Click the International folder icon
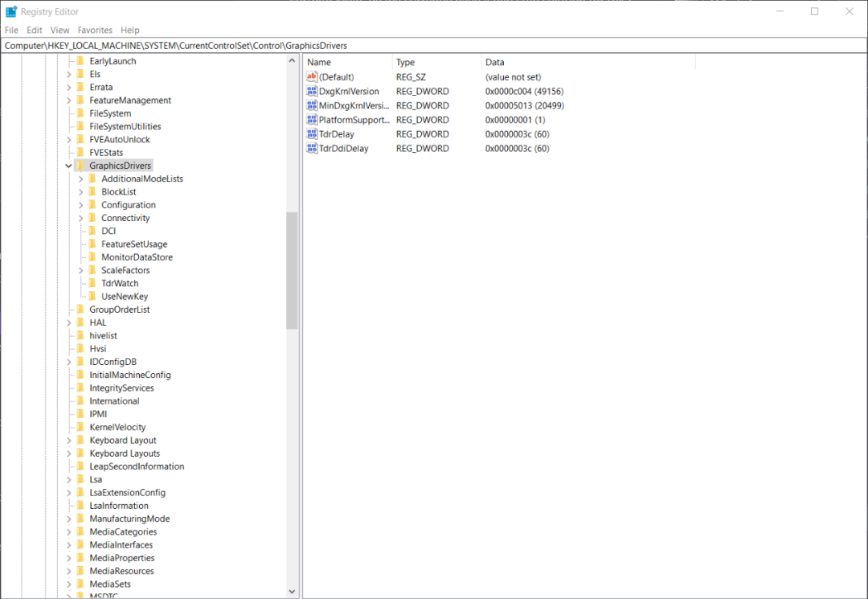Viewport: 868px width, 599px height. [80, 401]
